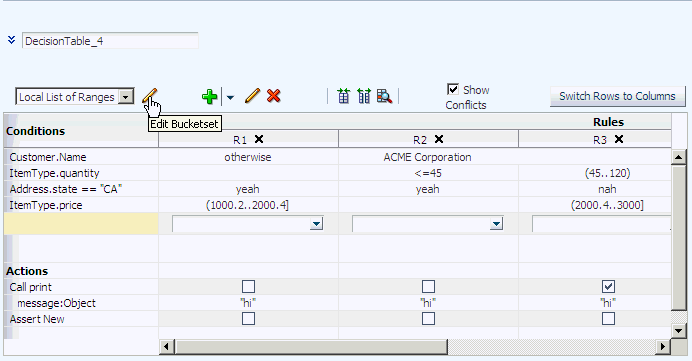
Task: Click the DecisionTable_4 name field
Action: (110, 41)
